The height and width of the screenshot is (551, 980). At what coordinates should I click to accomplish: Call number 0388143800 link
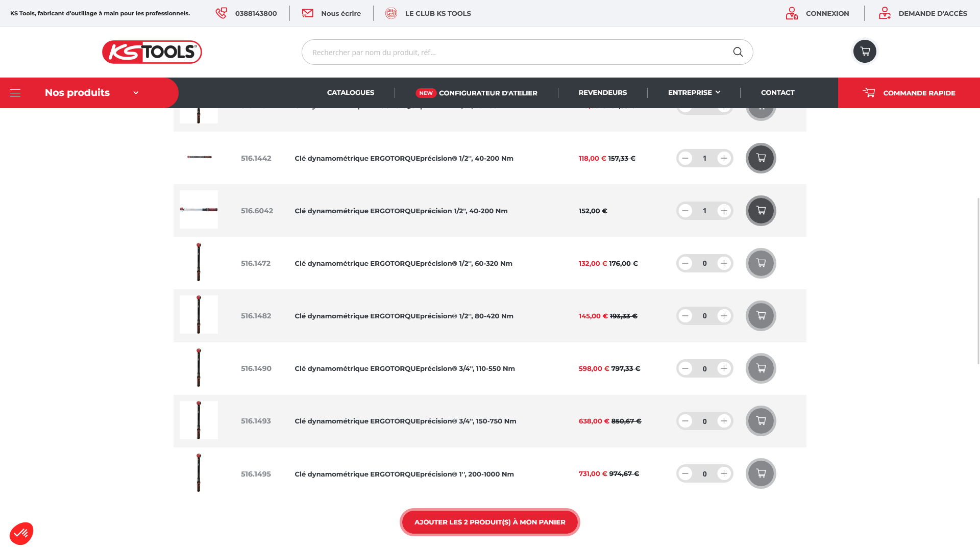pos(256,13)
